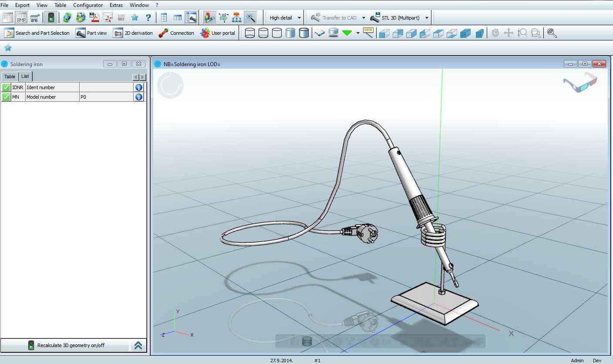
Task: Click the 2D derivation button
Action: (x=133, y=33)
